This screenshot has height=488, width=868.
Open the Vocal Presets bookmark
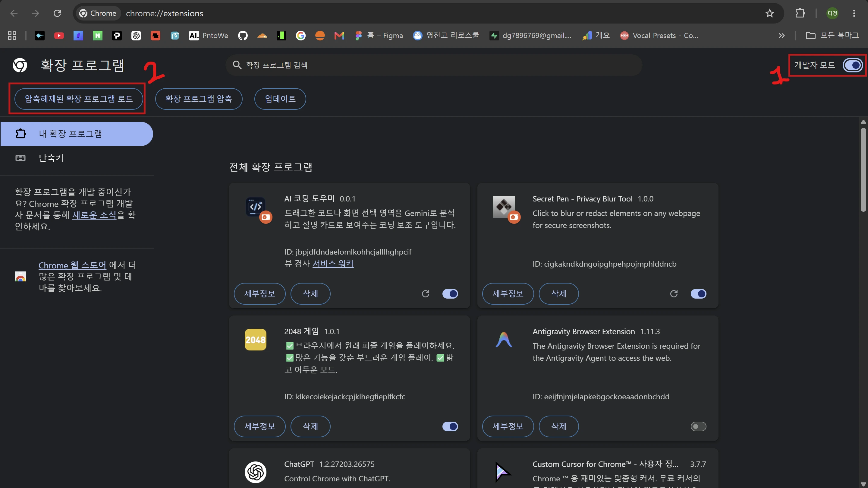[x=659, y=35]
